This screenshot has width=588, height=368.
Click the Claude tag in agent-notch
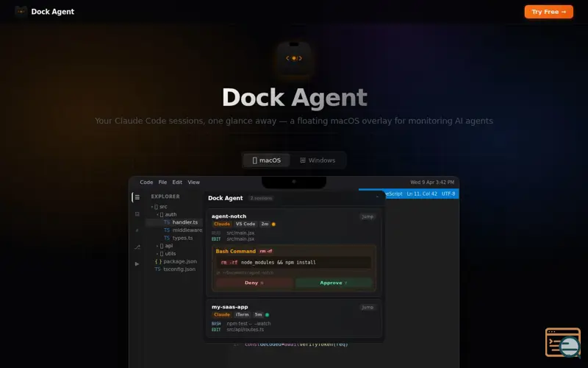tap(222, 224)
